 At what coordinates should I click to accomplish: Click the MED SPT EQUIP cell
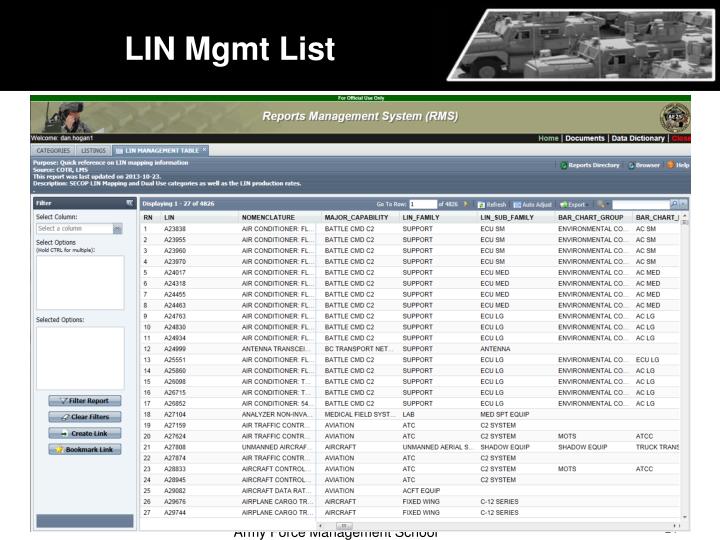pos(505,415)
